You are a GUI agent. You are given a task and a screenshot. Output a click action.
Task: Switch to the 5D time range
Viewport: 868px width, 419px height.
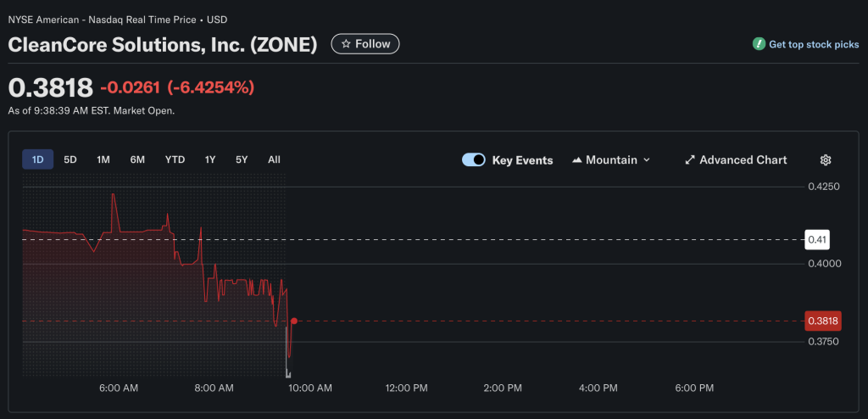click(70, 159)
